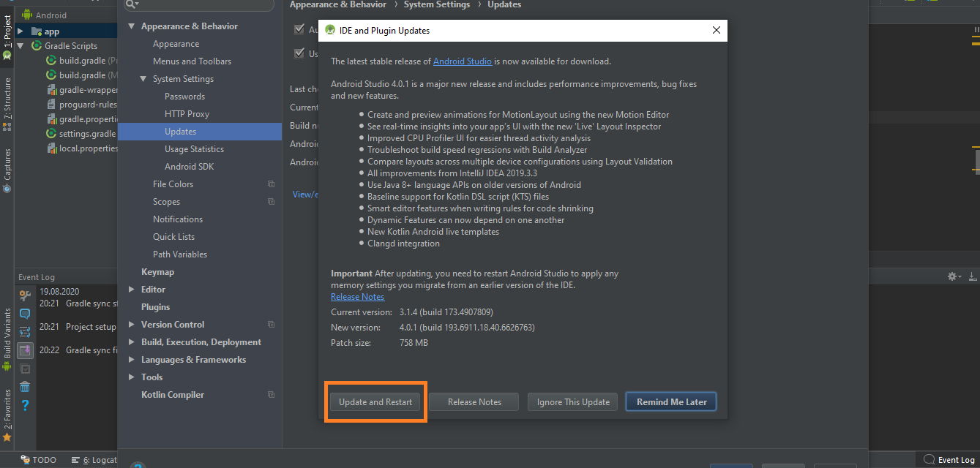Open the Logcat tool window tab
The height and width of the screenshot is (468, 980).
tap(94, 460)
